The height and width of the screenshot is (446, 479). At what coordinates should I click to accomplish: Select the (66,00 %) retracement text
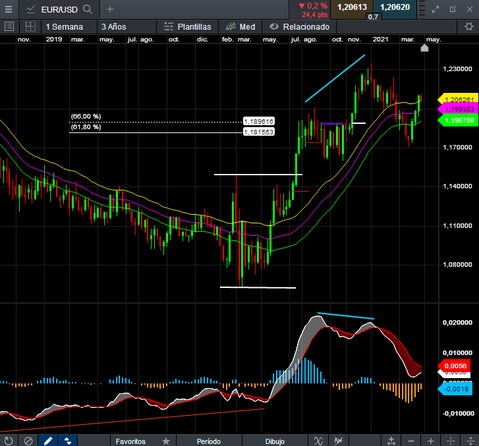[x=86, y=116]
